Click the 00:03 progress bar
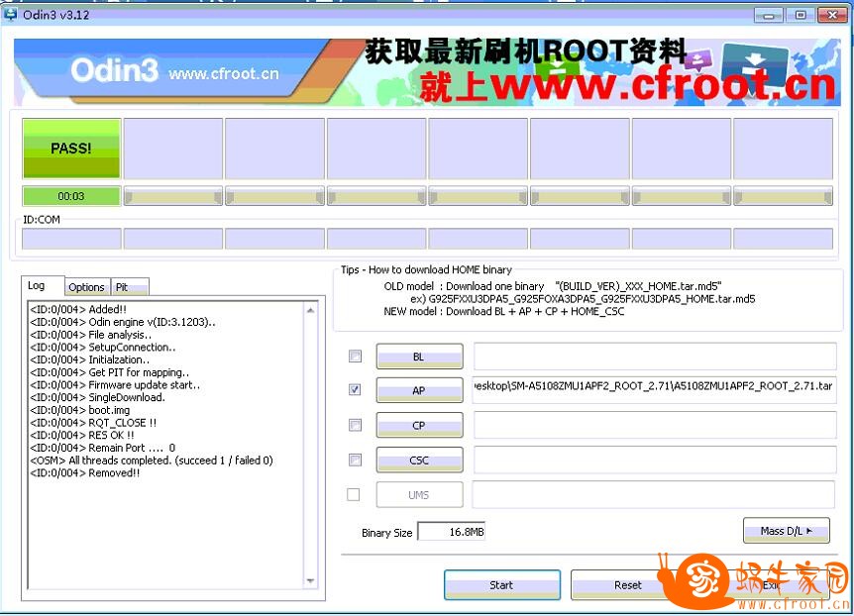854x616 pixels. [x=71, y=196]
